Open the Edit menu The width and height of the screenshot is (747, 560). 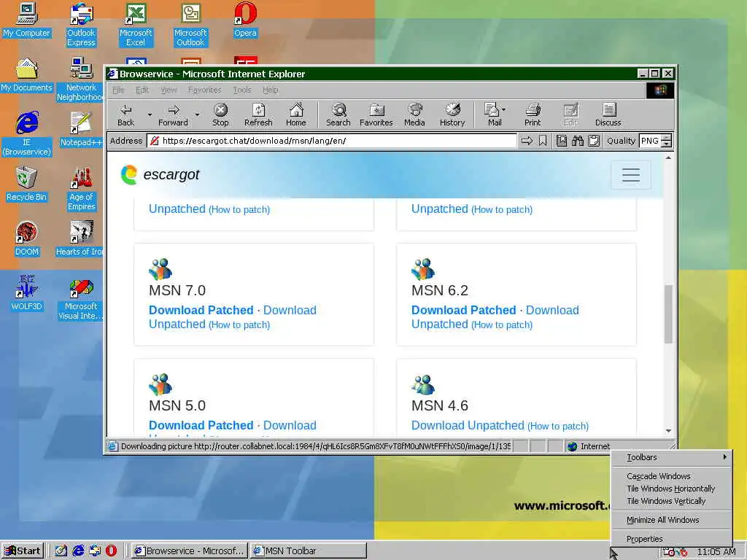coord(142,90)
